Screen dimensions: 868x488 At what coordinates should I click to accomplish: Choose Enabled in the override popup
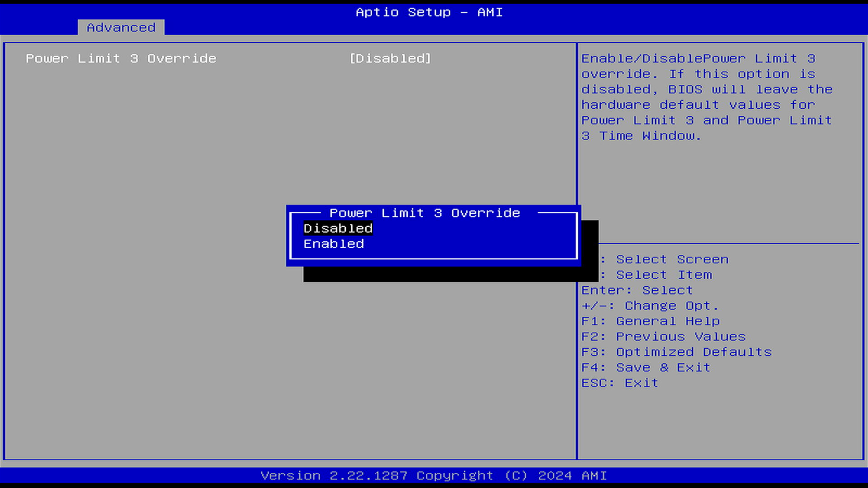(334, 244)
